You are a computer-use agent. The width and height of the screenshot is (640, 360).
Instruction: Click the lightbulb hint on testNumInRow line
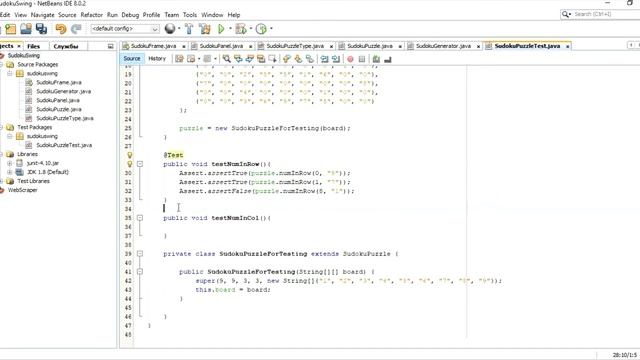(x=129, y=164)
